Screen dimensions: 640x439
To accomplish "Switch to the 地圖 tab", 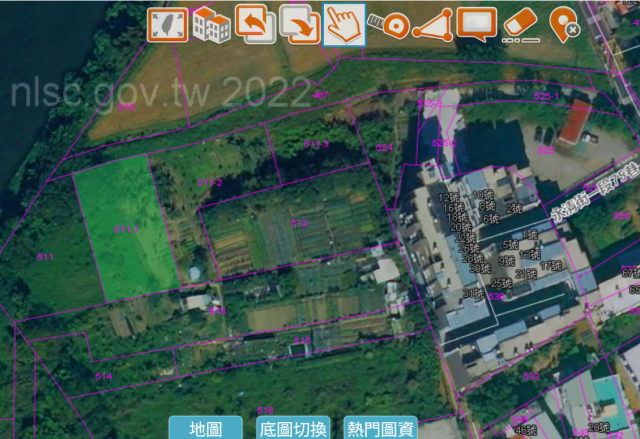I will coord(205,428).
